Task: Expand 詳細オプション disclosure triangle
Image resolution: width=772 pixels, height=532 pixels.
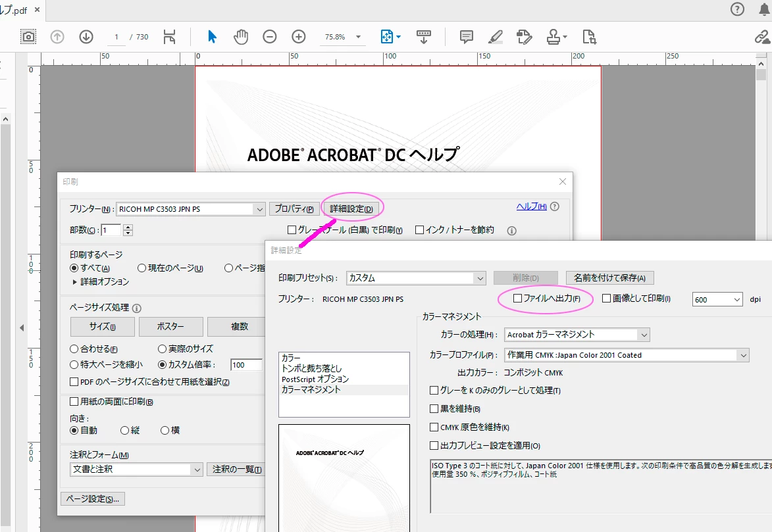Action: (75, 282)
